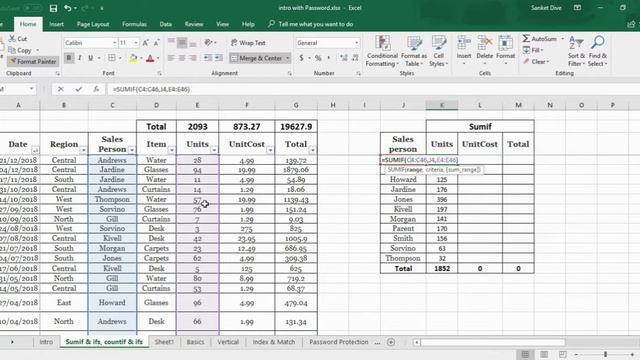The width and height of the screenshot is (640, 360).
Task: Apply Percent Style format icon
Action: click(318, 58)
